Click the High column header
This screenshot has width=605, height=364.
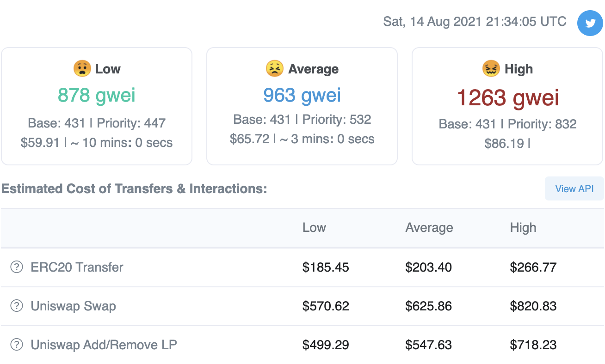tap(523, 227)
